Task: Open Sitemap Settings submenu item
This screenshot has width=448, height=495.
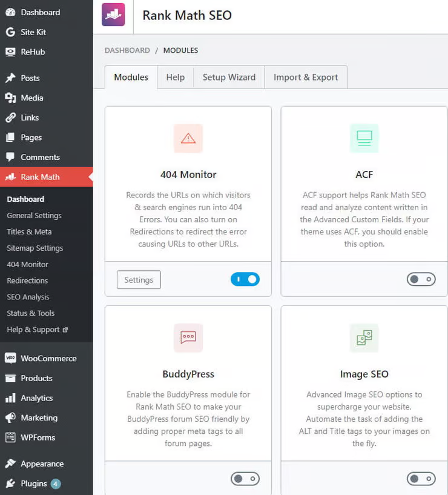Action: pos(35,248)
